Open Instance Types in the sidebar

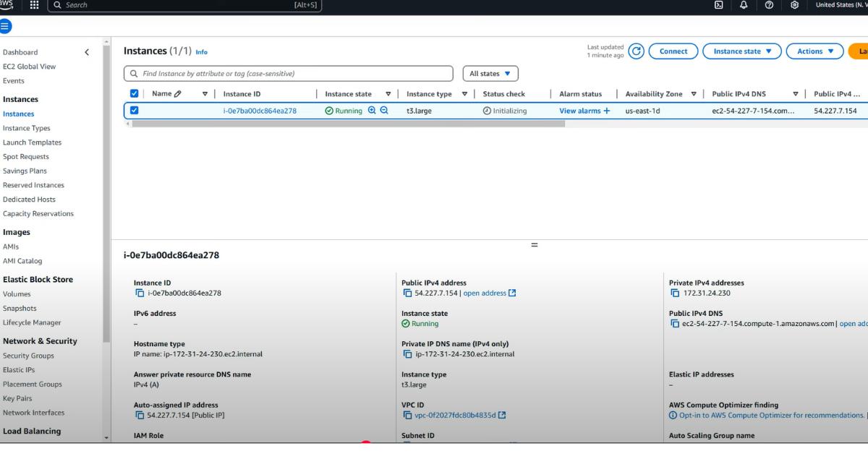click(x=27, y=128)
